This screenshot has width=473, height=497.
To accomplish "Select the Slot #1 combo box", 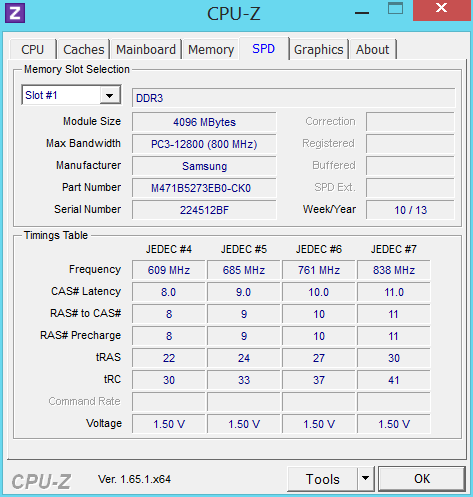I will [71, 95].
